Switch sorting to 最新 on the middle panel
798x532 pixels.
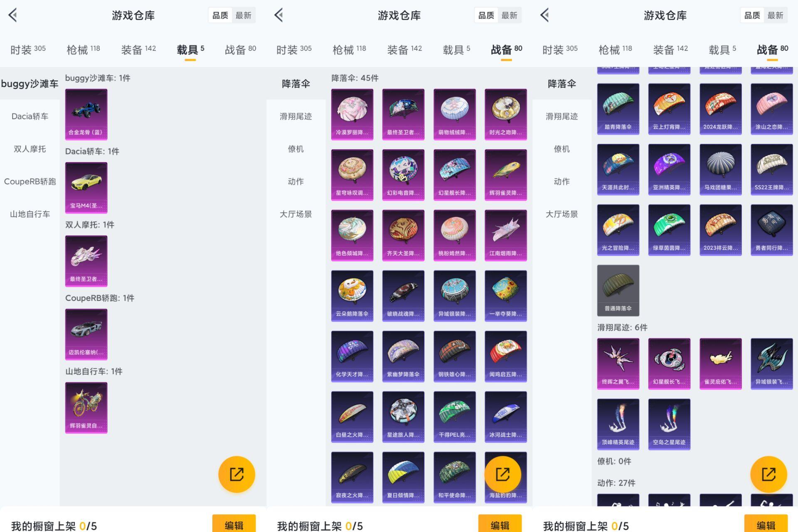coord(510,15)
